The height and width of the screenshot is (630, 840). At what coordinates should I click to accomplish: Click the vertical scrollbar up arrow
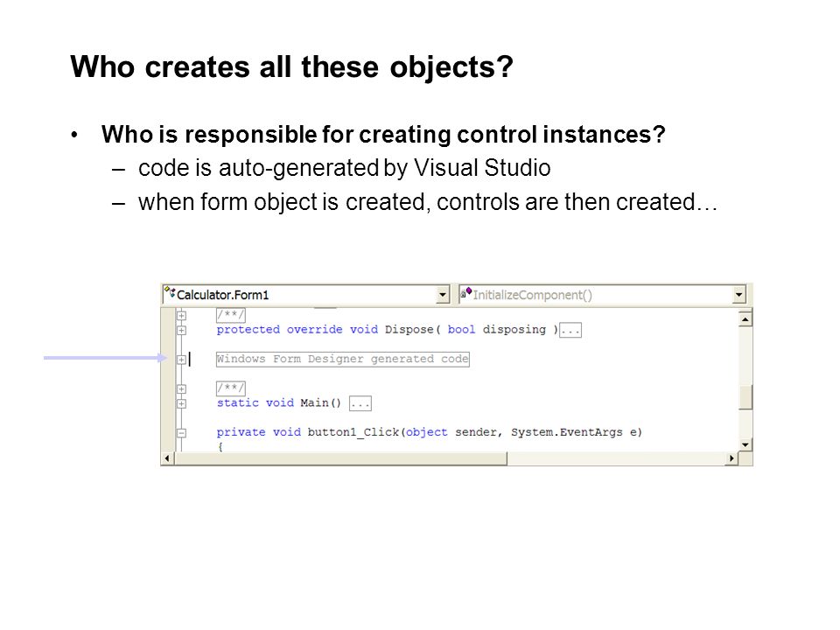[745, 319]
